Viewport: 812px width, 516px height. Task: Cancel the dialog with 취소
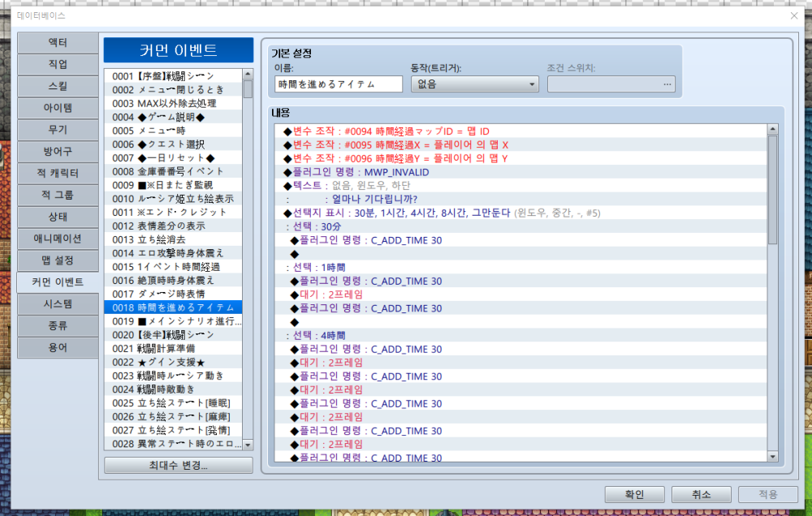(701, 494)
